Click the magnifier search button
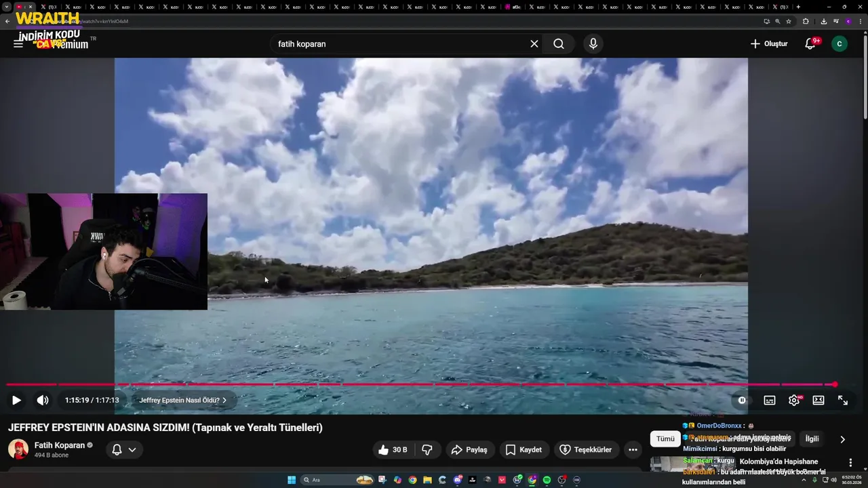This screenshot has height=488, width=868. pos(559,44)
